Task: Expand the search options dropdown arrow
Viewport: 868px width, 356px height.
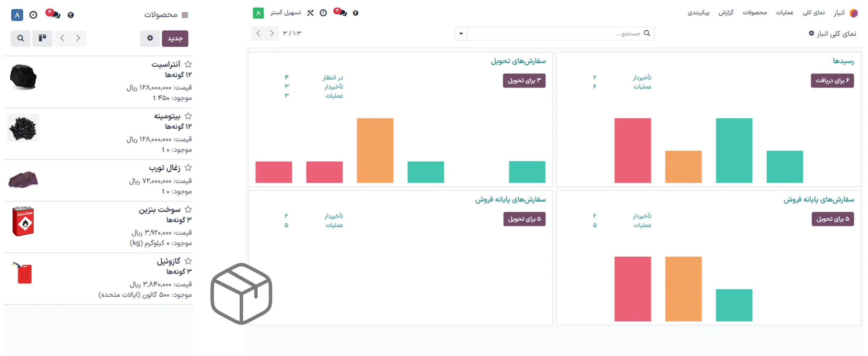Action: tap(461, 34)
